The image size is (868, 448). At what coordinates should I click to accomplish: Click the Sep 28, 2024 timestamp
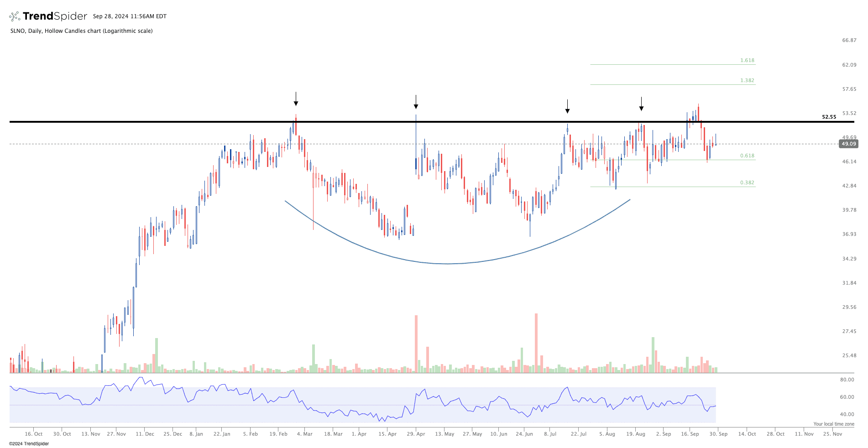coord(130,16)
